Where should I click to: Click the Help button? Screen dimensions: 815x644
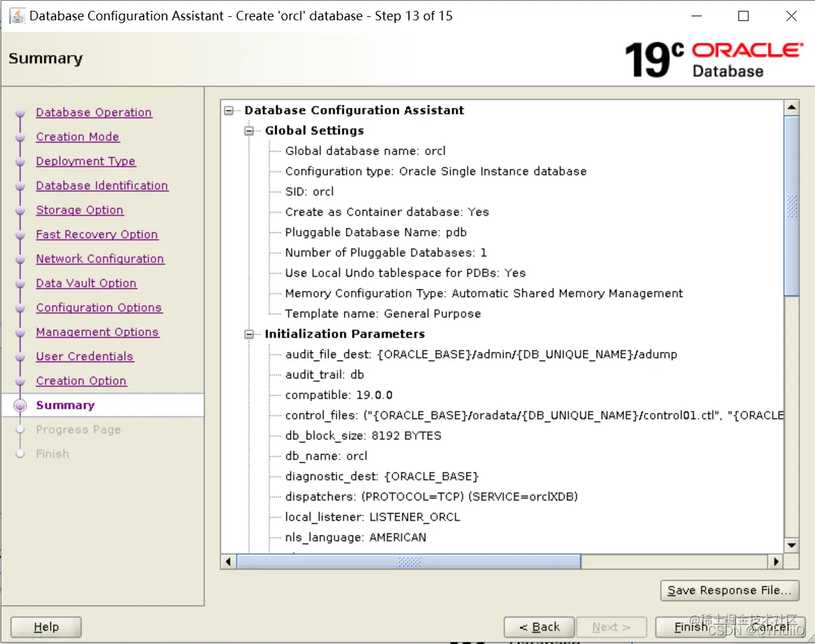[x=46, y=627]
